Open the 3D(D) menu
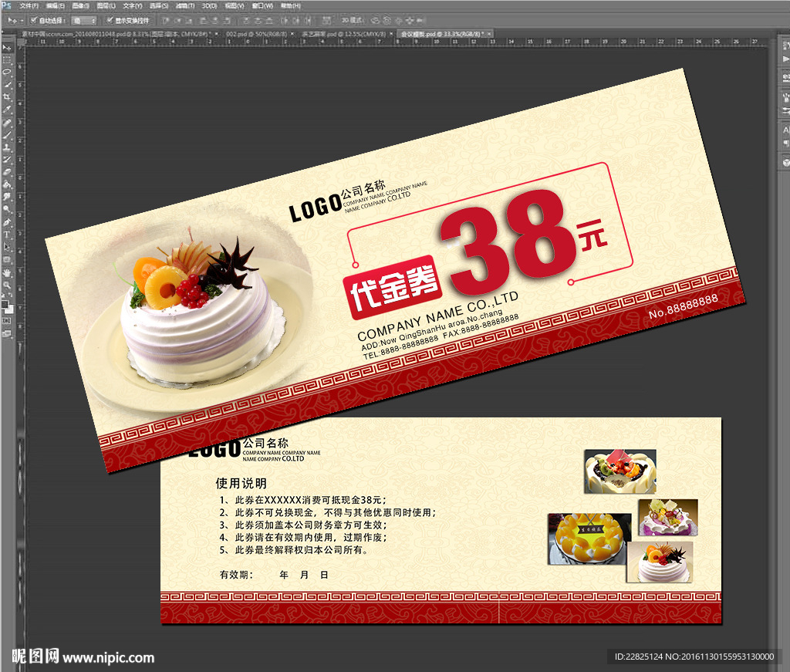Image resolution: width=790 pixels, height=672 pixels. [x=209, y=5]
